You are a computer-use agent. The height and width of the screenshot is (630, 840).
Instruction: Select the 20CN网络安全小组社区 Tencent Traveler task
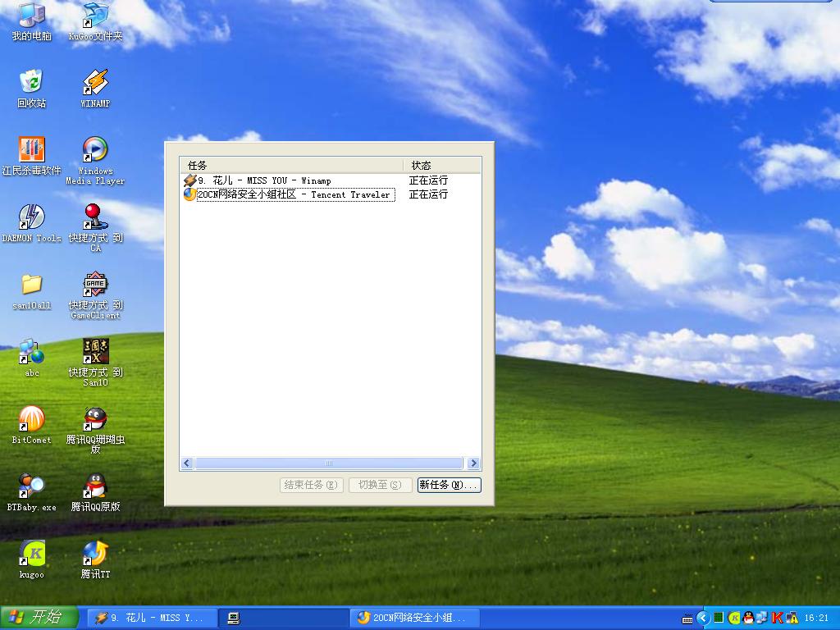pyautogui.click(x=331, y=194)
